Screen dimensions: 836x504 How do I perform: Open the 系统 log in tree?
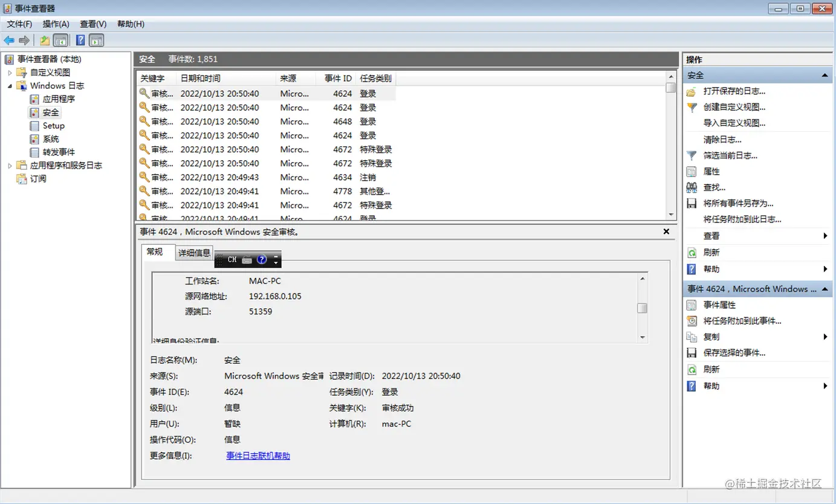[51, 139]
